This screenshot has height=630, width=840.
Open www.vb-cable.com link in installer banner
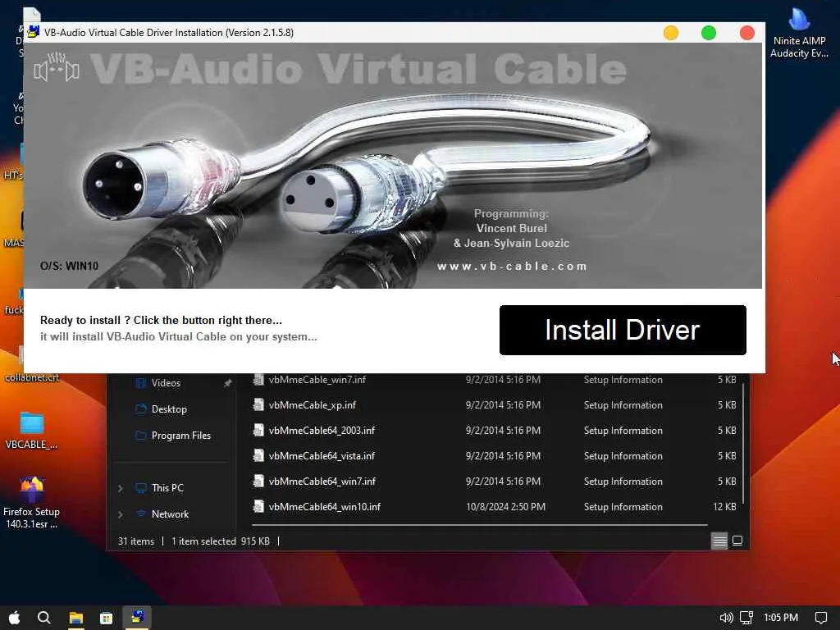(512, 267)
